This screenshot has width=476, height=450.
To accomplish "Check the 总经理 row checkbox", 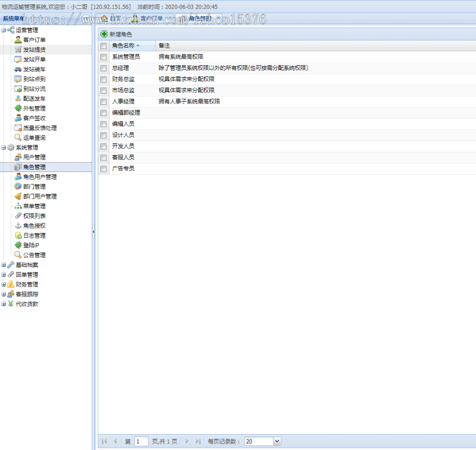I will (x=104, y=68).
